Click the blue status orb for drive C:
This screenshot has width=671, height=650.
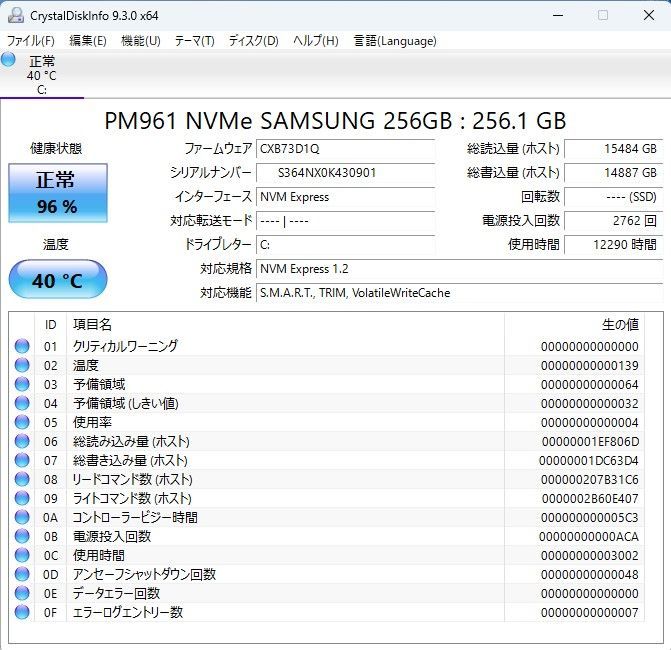pyautogui.click(x=8, y=59)
